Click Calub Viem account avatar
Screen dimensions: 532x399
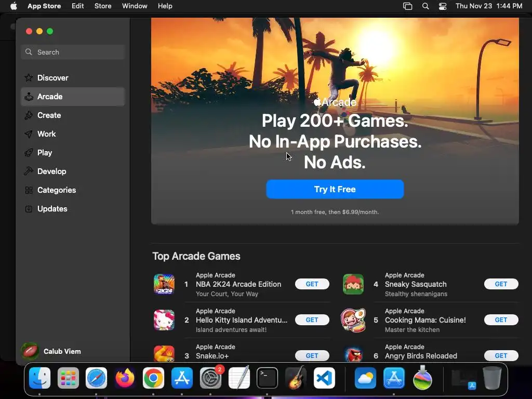pos(30,351)
